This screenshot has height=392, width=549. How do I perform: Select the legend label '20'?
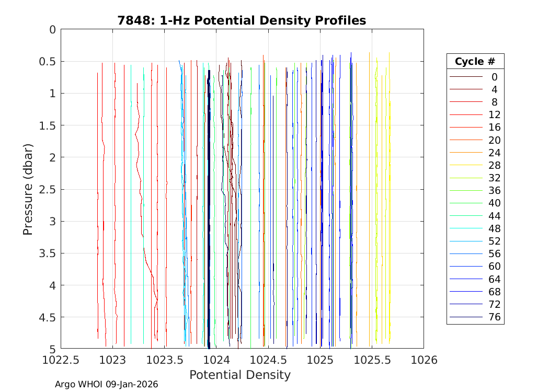[494, 140]
